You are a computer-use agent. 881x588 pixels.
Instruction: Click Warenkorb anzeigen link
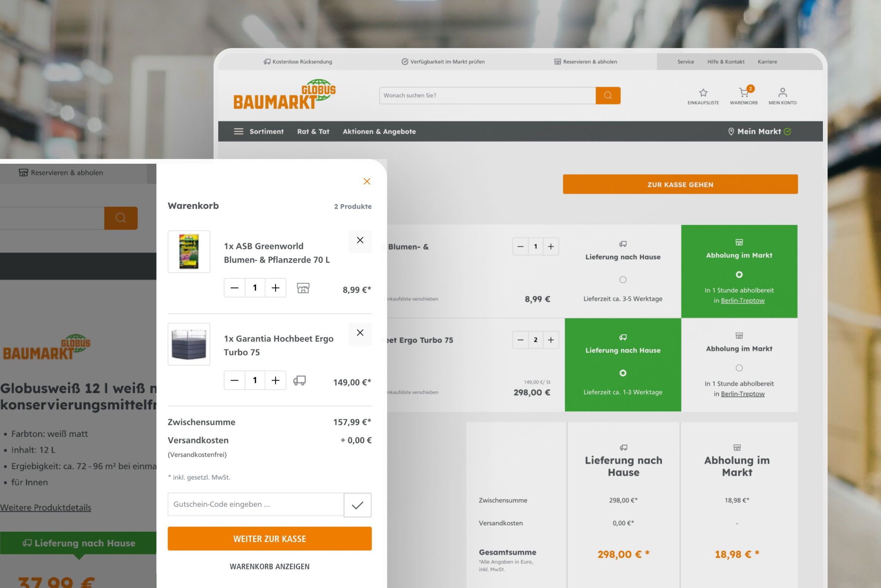pyautogui.click(x=270, y=566)
